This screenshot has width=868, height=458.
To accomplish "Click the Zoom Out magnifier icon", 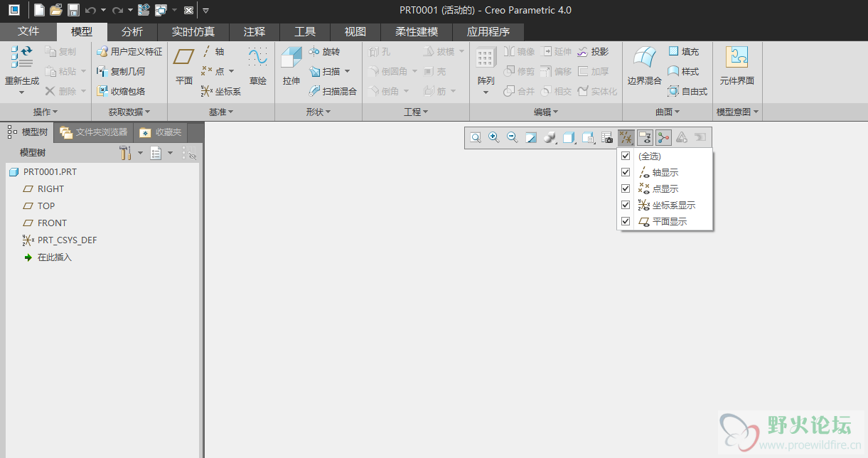I will [512, 138].
